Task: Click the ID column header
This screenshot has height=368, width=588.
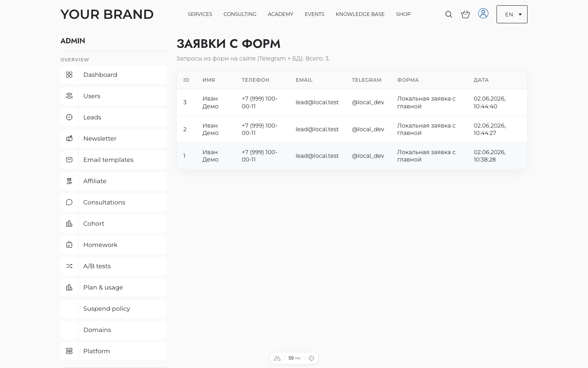Action: click(186, 80)
